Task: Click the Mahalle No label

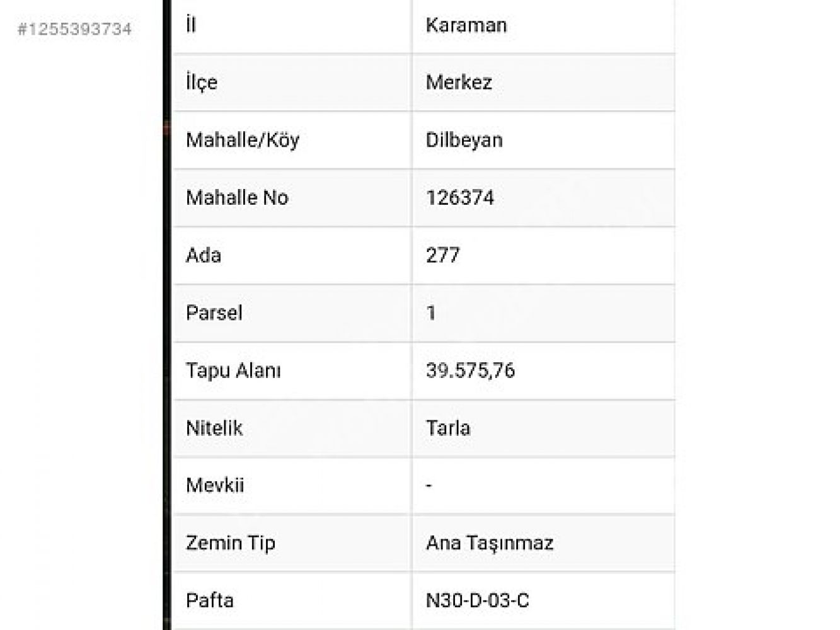Action: point(237,198)
